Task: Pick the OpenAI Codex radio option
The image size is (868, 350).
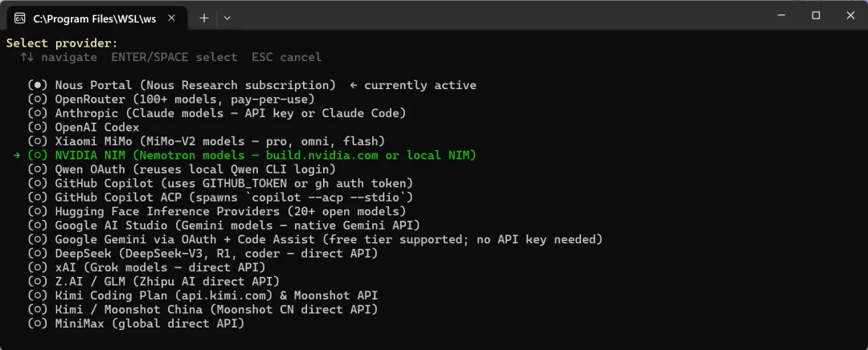Action: 38,127
